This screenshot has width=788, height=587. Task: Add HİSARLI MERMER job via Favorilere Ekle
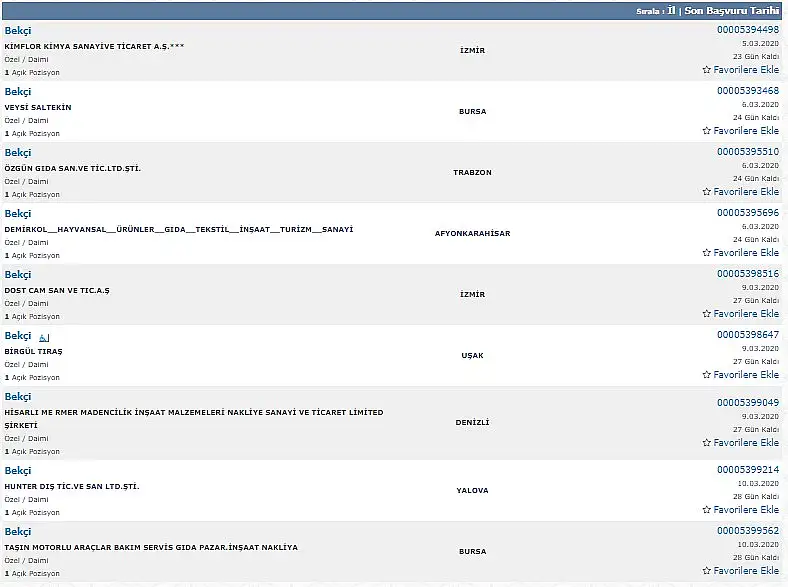pyautogui.click(x=746, y=443)
